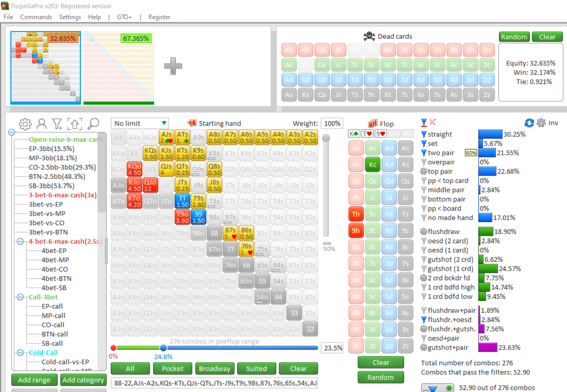Click the red X clear-filters icon
This screenshot has height=392, width=567.
coord(433,122)
